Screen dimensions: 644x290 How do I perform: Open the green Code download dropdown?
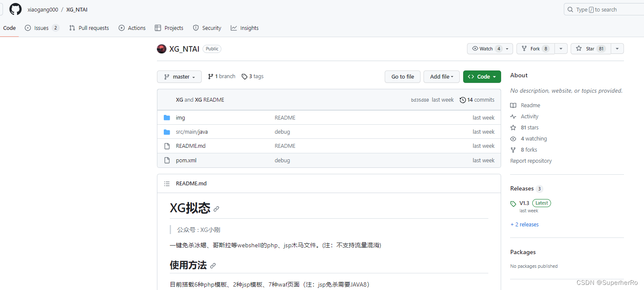[x=482, y=76]
